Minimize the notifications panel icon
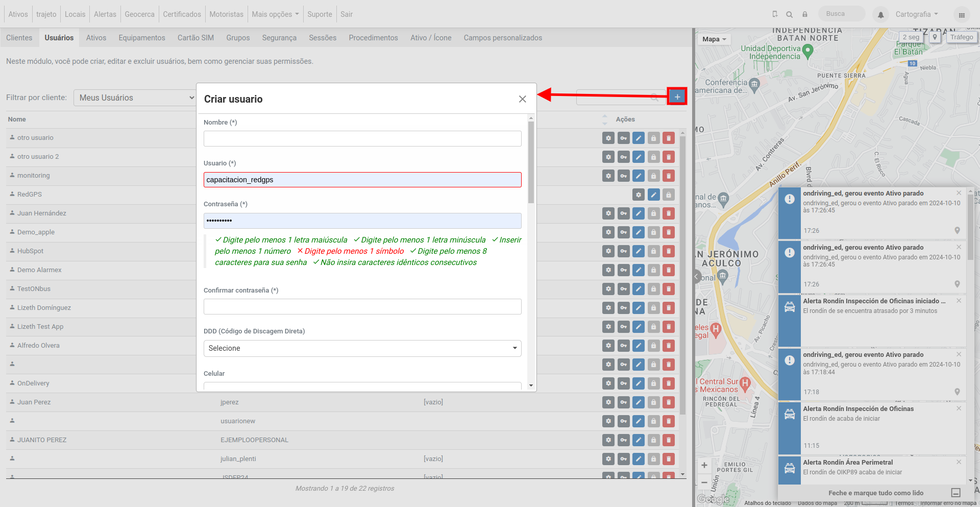The image size is (980, 507). 956,493
